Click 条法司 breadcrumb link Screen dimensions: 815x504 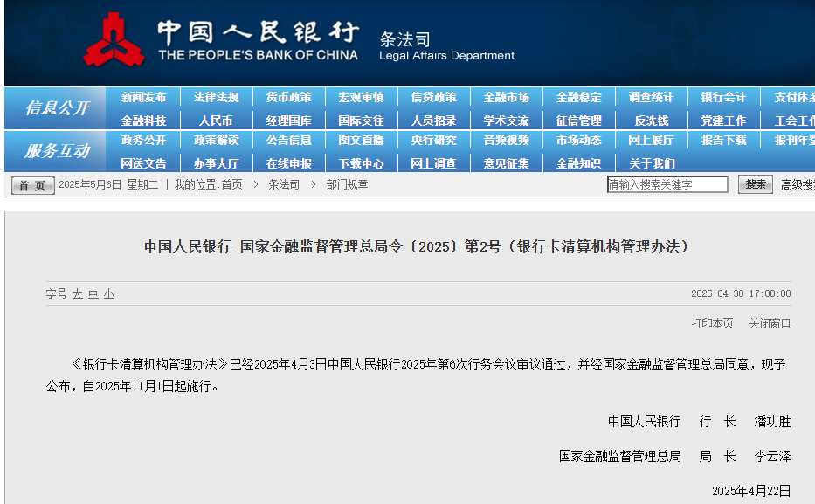[284, 184]
